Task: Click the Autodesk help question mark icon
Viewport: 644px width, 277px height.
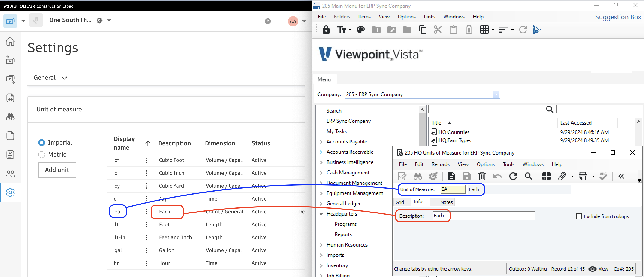Action: pos(268,21)
